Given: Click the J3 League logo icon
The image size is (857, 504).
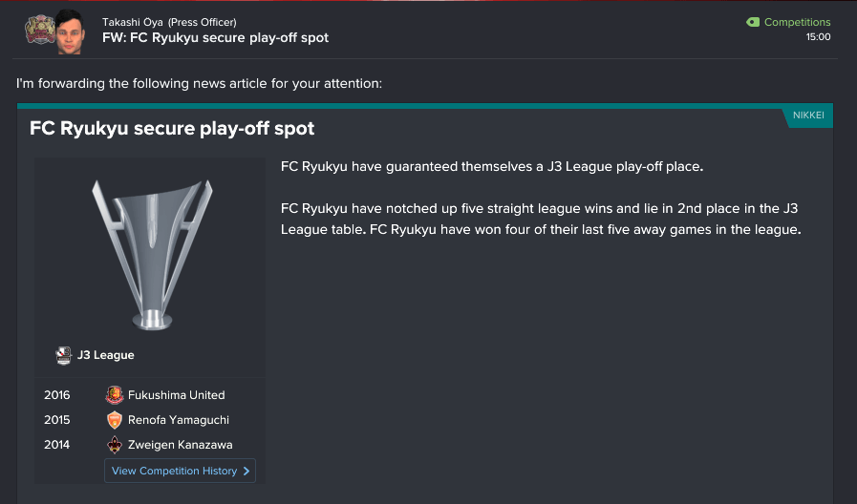Looking at the screenshot, I should click(64, 355).
